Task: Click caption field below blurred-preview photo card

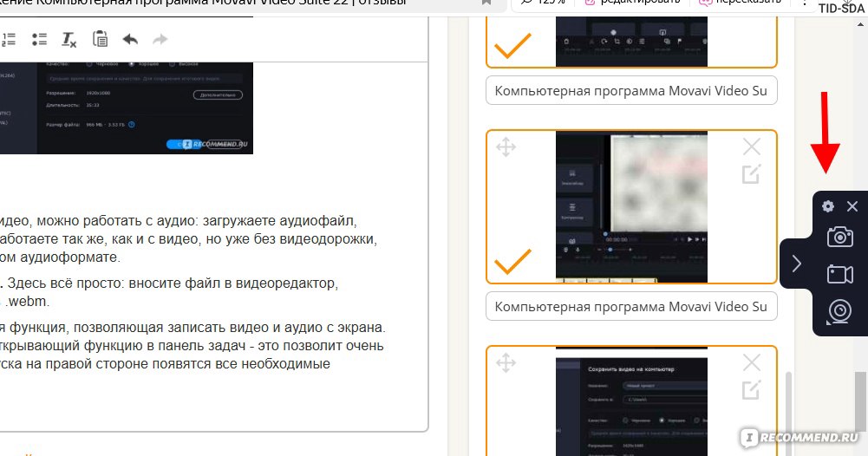Action: click(631, 307)
